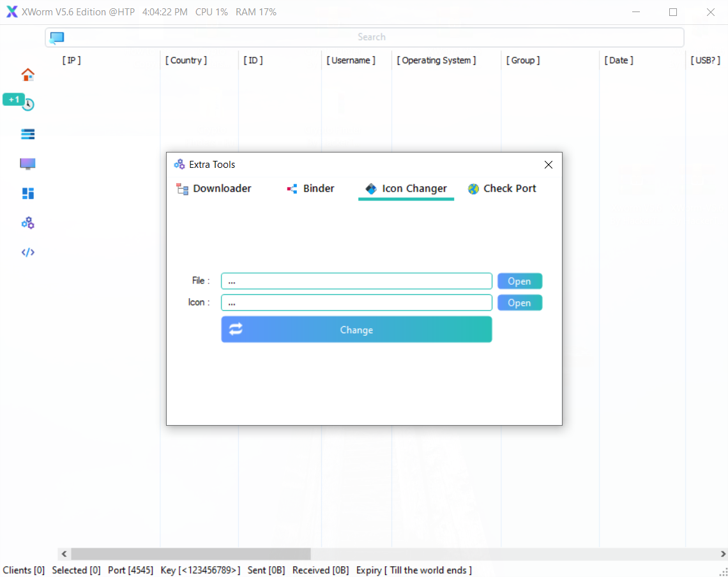The width and height of the screenshot is (728, 577).
Task: Open the monitor screen icon in sidebar
Action: (28, 164)
